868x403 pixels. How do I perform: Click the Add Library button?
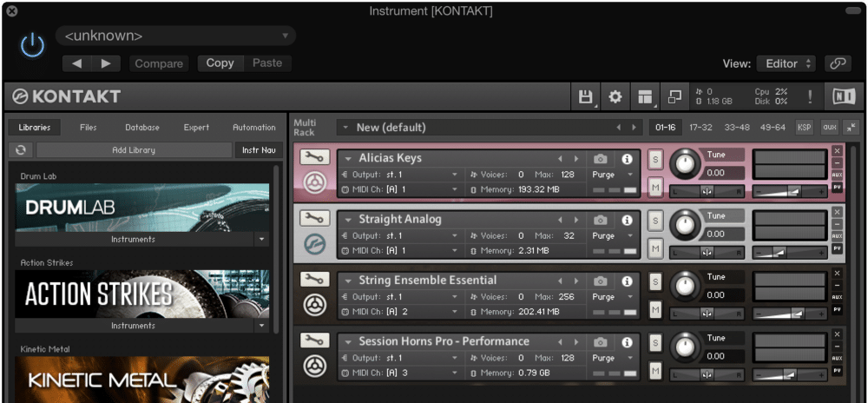(134, 150)
